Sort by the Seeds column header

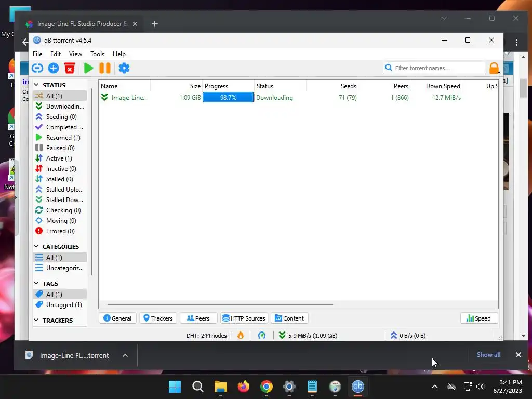tap(332, 86)
